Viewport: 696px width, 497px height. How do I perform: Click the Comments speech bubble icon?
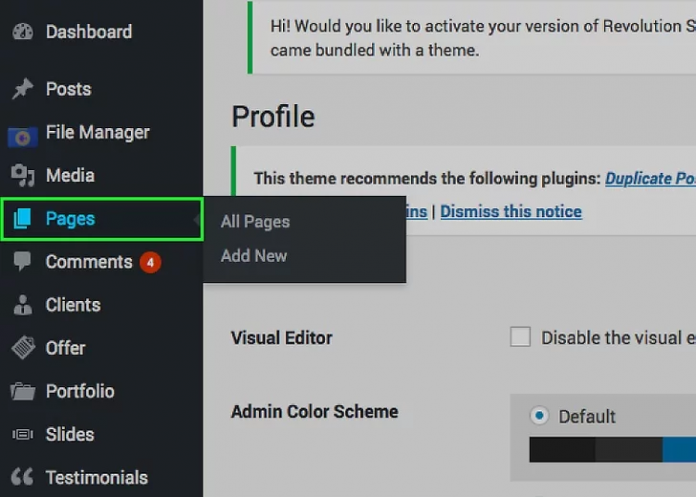(x=22, y=262)
